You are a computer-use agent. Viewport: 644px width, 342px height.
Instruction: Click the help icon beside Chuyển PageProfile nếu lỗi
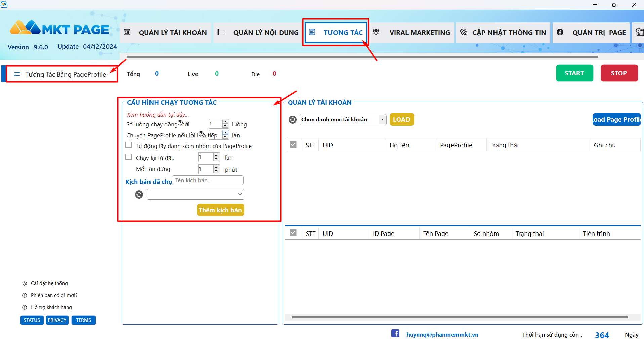[201, 134]
